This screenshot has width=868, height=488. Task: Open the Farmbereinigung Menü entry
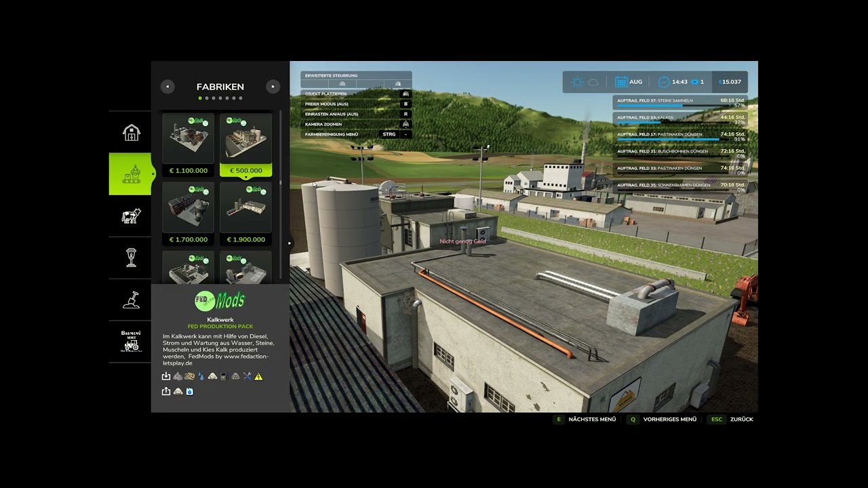(356, 134)
